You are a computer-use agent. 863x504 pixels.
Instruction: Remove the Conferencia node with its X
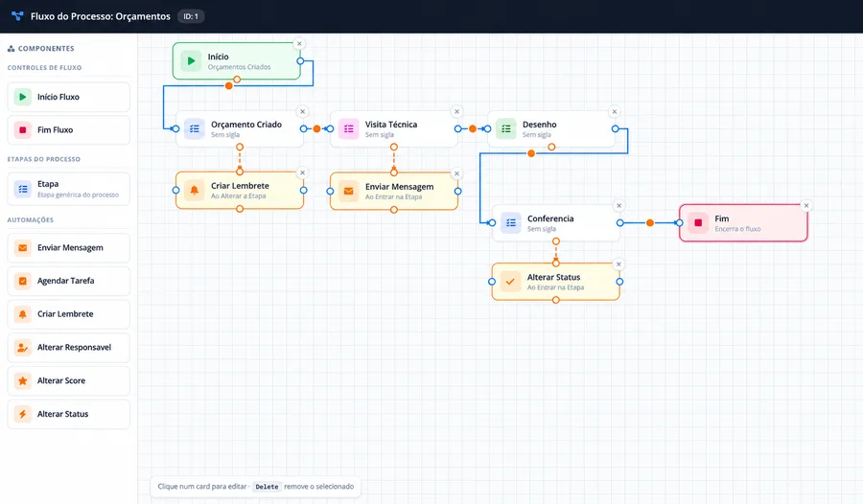pos(619,206)
